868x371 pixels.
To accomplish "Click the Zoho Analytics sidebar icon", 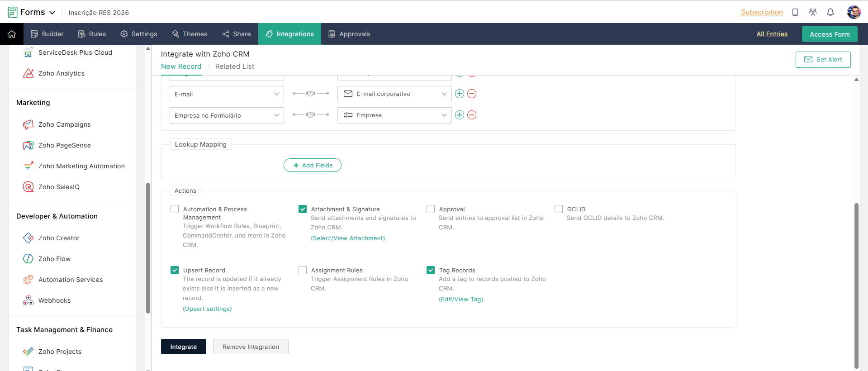I will click(x=28, y=73).
